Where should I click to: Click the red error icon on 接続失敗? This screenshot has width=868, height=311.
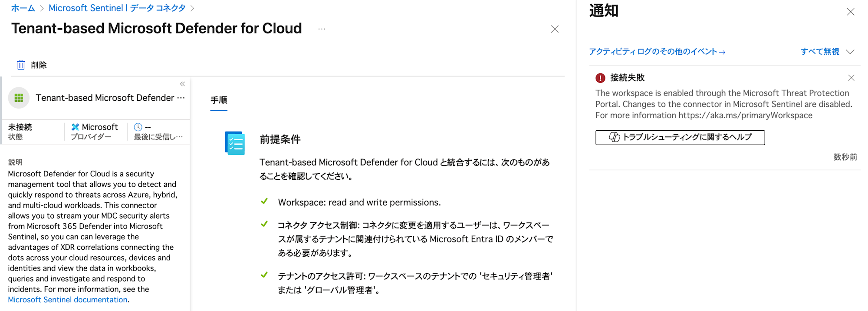(600, 78)
